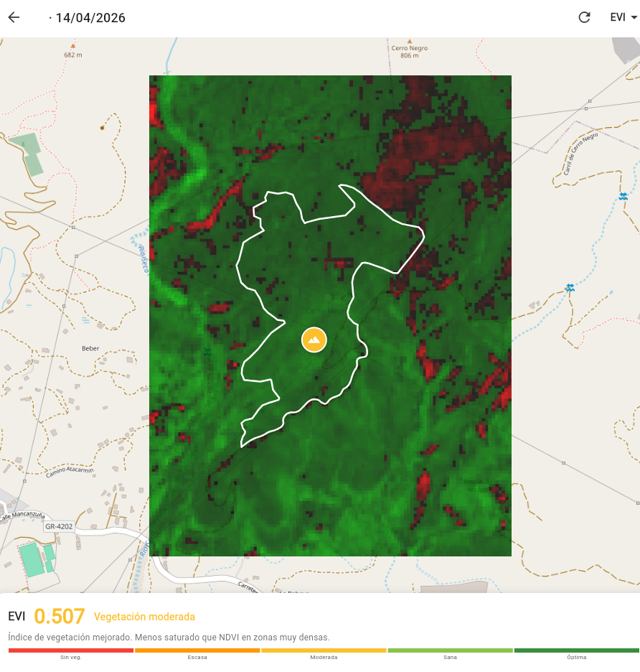
Task: Click the GR-4202 road label
Action: [x=59, y=526]
